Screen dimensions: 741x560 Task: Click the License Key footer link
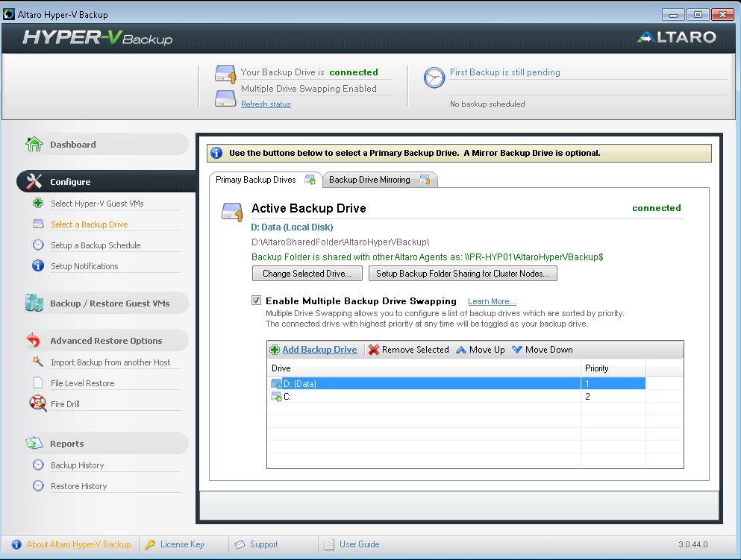click(182, 544)
